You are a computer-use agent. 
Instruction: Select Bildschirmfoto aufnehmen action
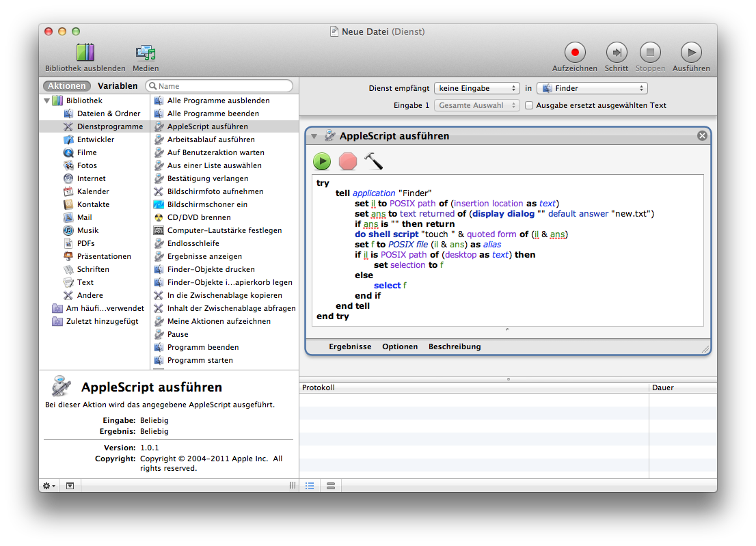coord(225,192)
